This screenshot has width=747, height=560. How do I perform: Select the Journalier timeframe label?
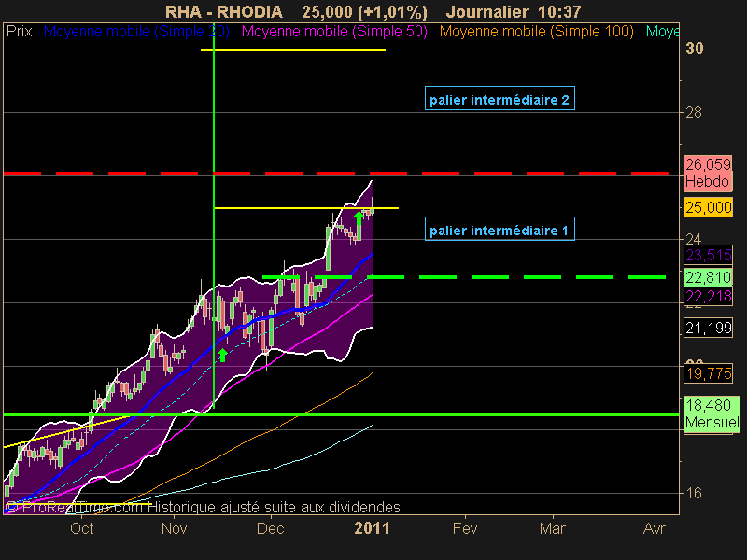point(487,11)
